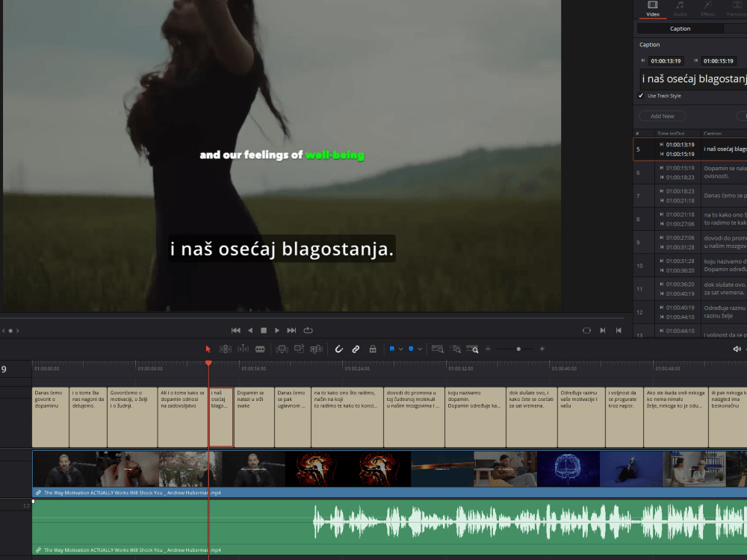Image resolution: width=747 pixels, height=560 pixels.
Task: Select subtitle clip 'Danas ćemo govorit o dopaminu'
Action: pyautogui.click(x=51, y=417)
